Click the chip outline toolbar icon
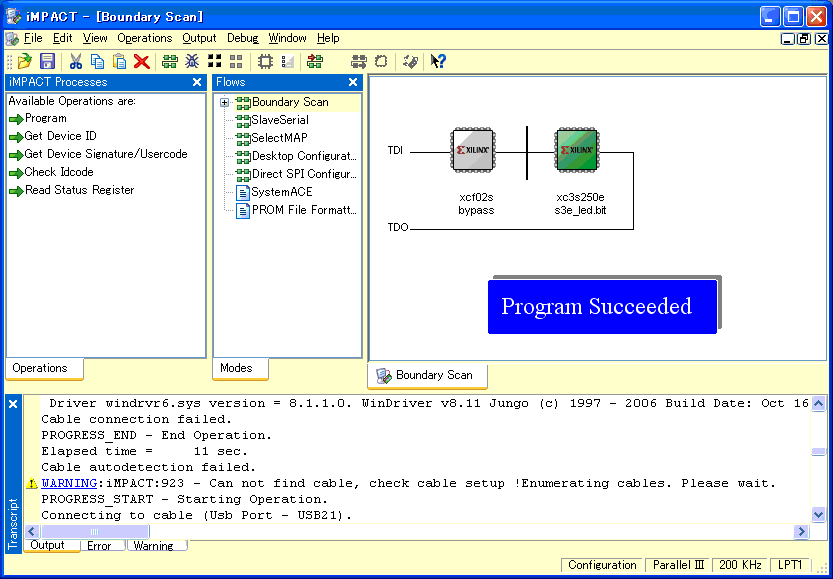833x579 pixels. click(265, 62)
